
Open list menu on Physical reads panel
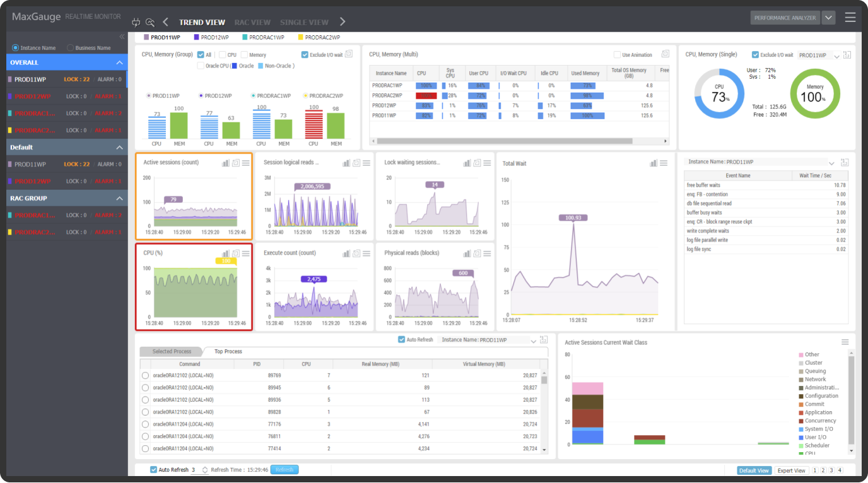coord(487,253)
